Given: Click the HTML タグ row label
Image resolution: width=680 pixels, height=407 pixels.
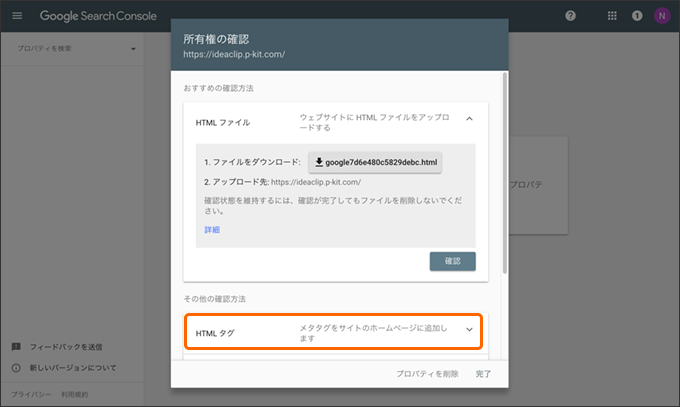Looking at the screenshot, I should coord(215,333).
